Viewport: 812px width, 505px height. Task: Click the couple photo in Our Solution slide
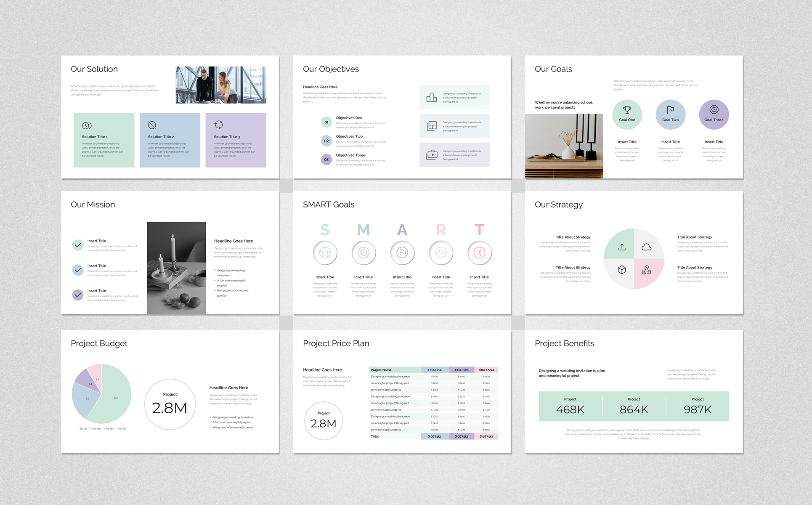pos(221,85)
